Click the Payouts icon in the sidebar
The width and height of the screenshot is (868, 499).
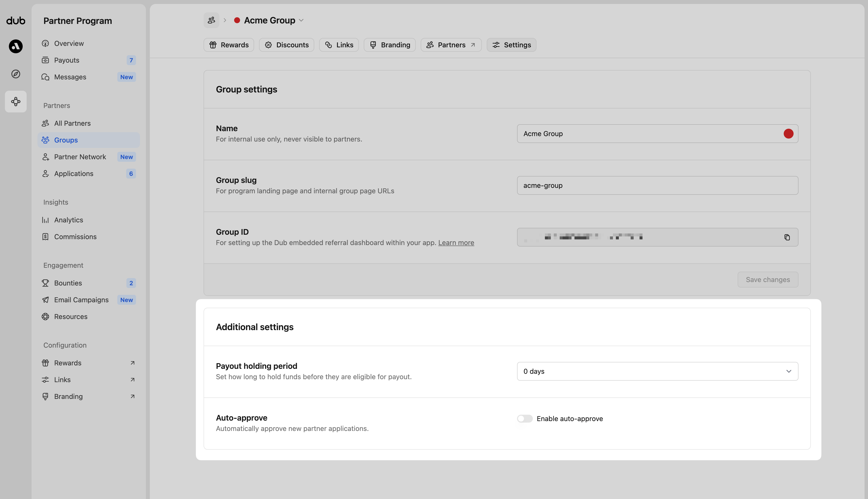[x=46, y=60]
